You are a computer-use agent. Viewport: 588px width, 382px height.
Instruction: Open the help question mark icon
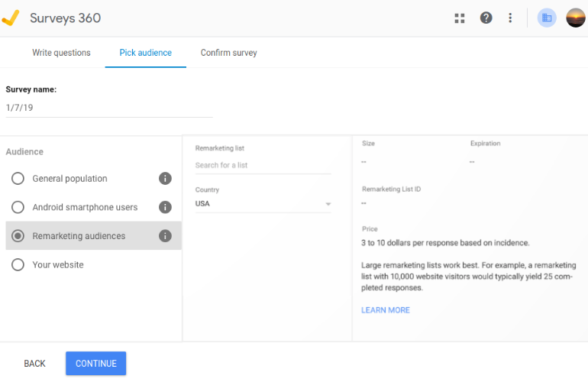(486, 18)
